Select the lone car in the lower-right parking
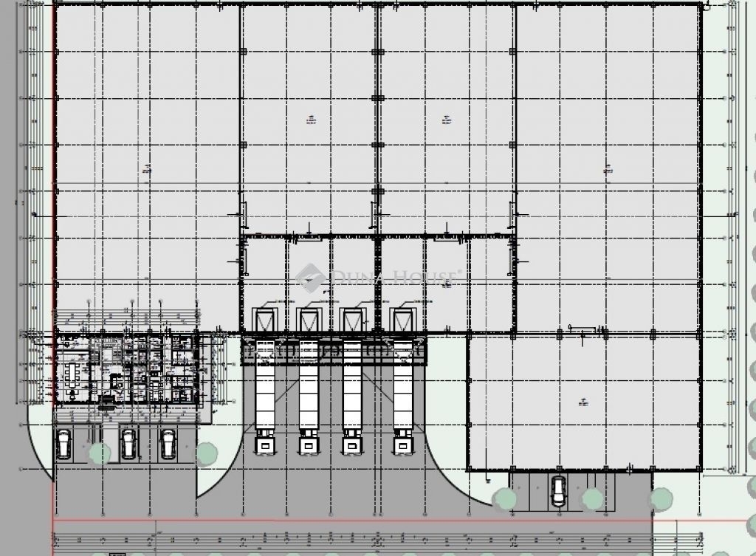 [558, 490]
